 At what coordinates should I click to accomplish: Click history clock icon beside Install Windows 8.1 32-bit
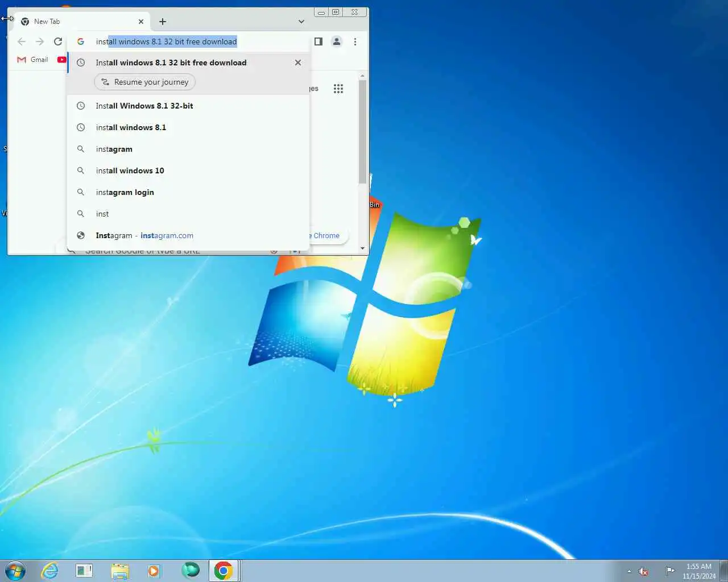[81, 106]
